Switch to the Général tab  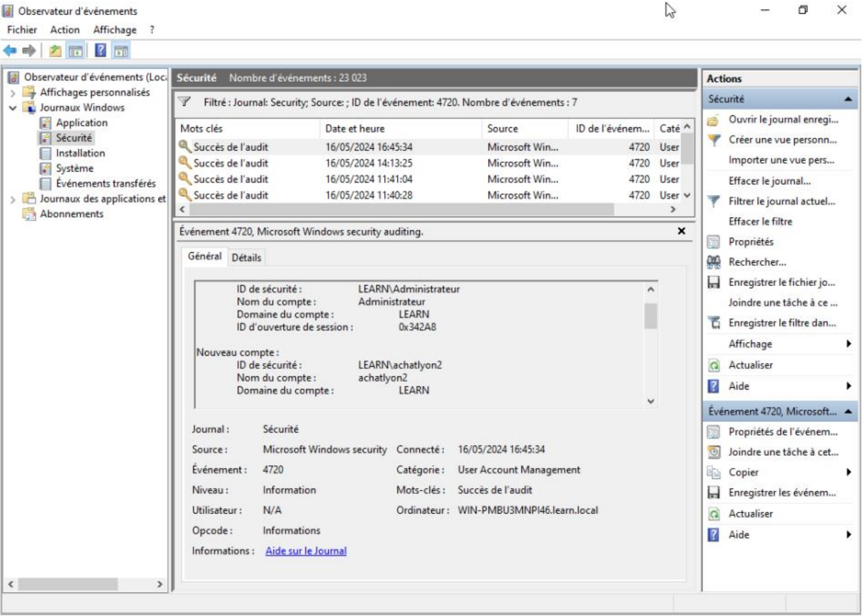pos(205,256)
